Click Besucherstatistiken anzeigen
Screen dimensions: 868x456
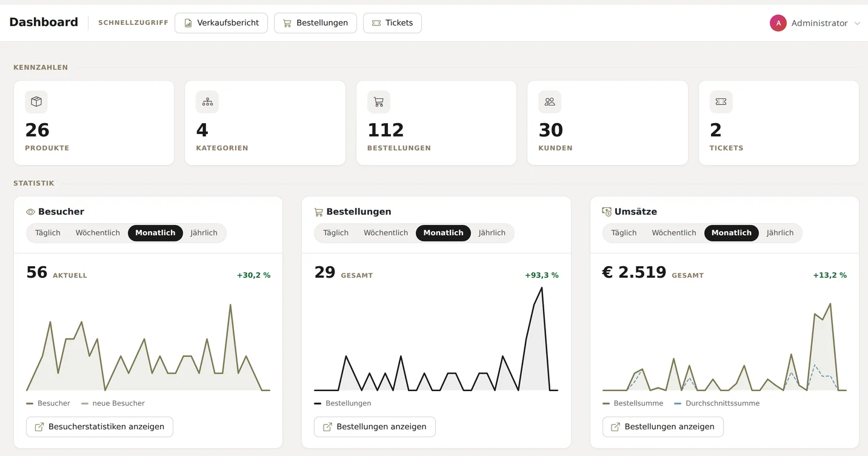(x=99, y=427)
